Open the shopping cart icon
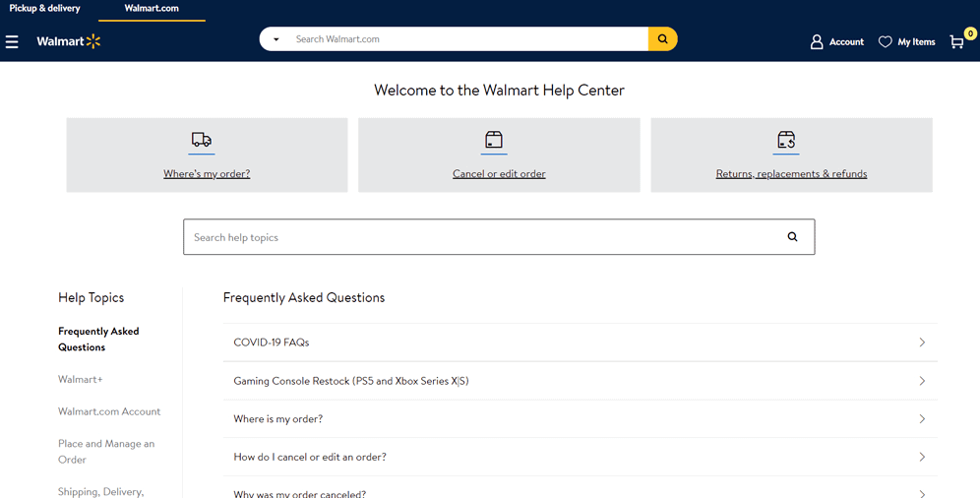Viewport: 980px width, 498px height. (x=956, y=42)
